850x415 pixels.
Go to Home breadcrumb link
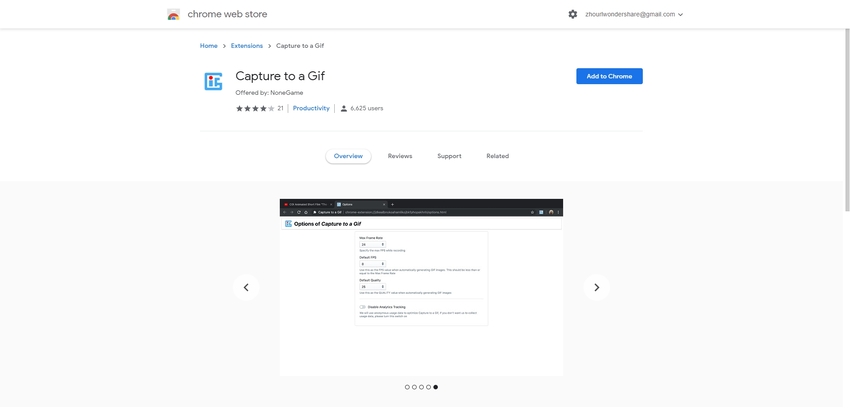pyautogui.click(x=208, y=46)
